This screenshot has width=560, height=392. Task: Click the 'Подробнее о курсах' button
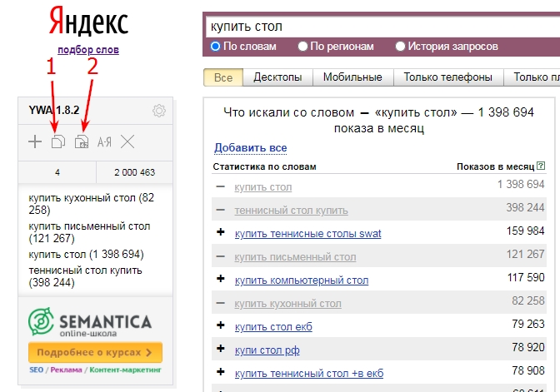pyautogui.click(x=95, y=352)
